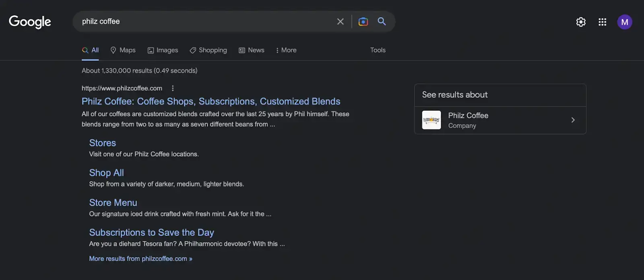Open the Shop All sitelink
The image size is (644, 280).
[x=106, y=173]
